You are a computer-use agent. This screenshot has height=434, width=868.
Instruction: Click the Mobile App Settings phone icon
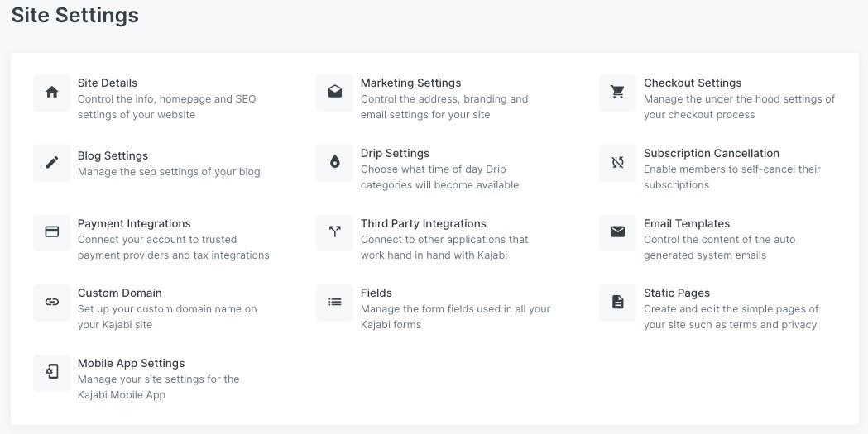tap(52, 372)
